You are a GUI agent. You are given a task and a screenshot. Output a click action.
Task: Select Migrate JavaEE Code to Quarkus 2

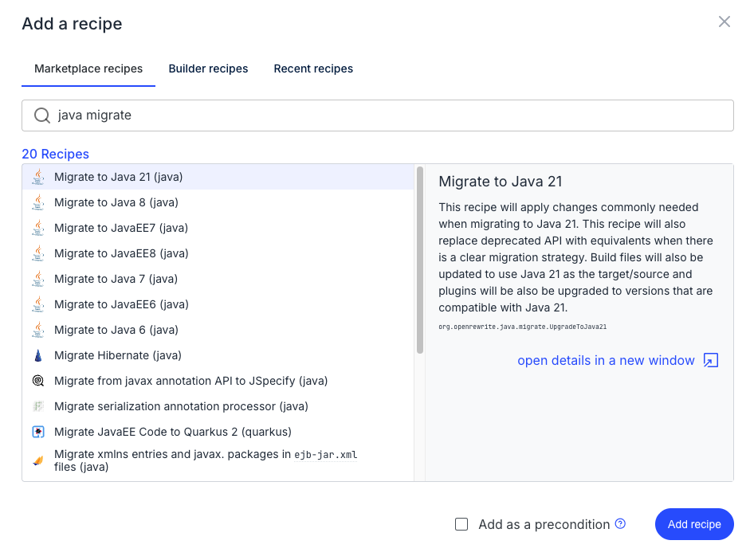[x=218, y=432]
